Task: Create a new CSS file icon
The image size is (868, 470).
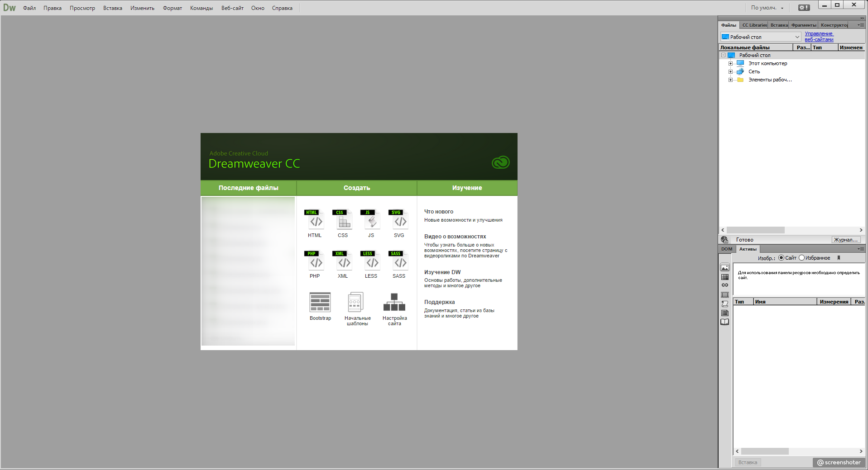Action: (x=343, y=219)
